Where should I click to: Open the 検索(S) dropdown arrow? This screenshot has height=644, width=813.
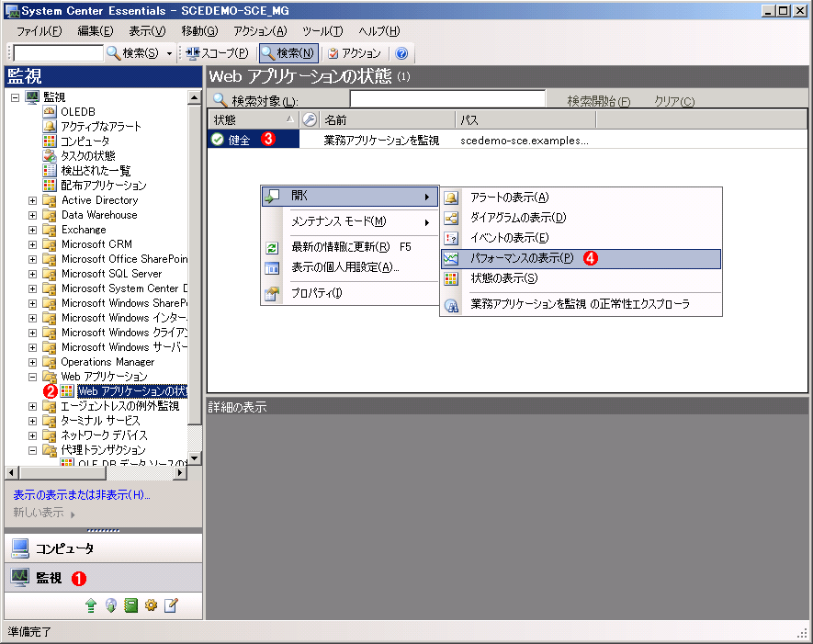(169, 53)
